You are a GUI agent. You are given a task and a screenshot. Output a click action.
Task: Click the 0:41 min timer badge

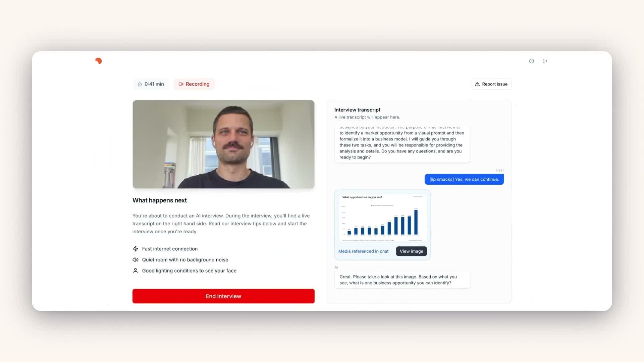click(x=151, y=84)
